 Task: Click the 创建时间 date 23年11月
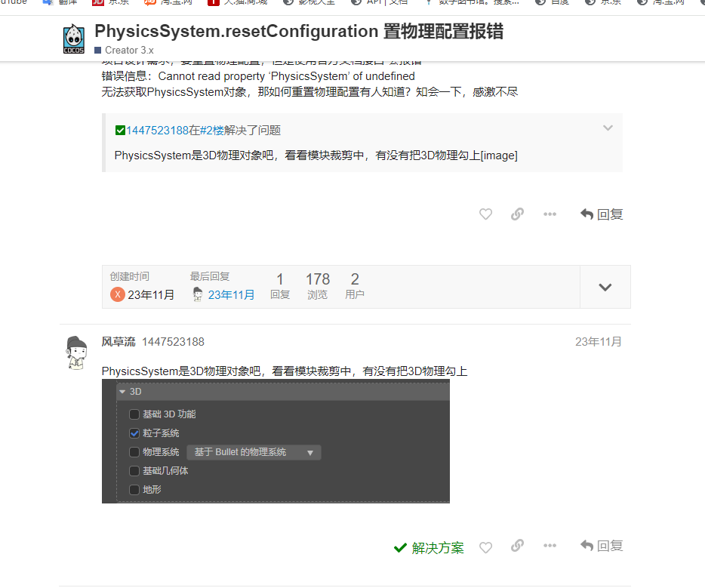click(151, 295)
